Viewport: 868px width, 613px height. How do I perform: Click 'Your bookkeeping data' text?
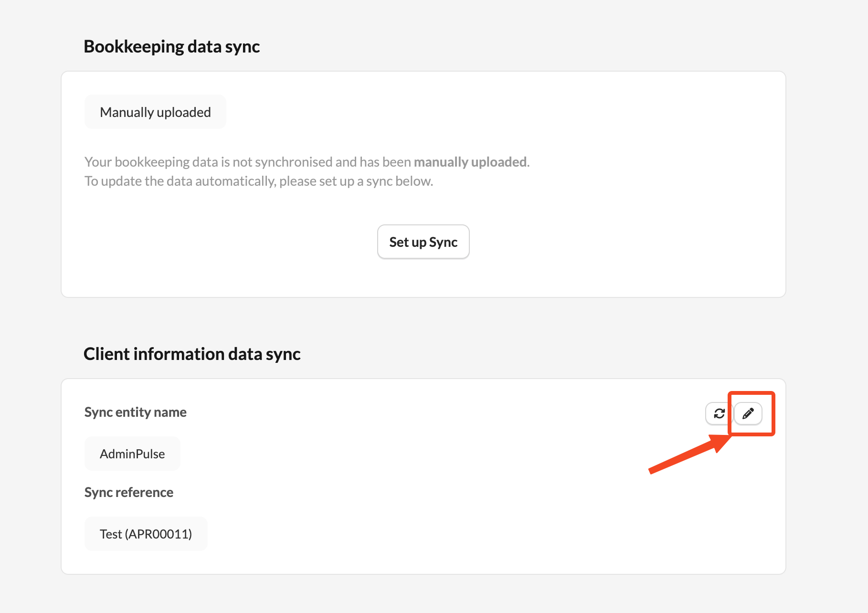[x=151, y=162]
